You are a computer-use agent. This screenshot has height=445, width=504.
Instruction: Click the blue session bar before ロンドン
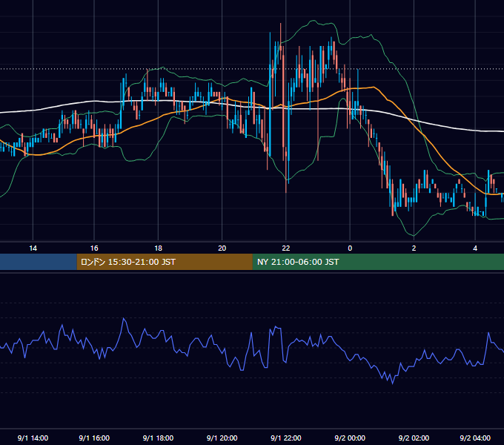click(39, 262)
